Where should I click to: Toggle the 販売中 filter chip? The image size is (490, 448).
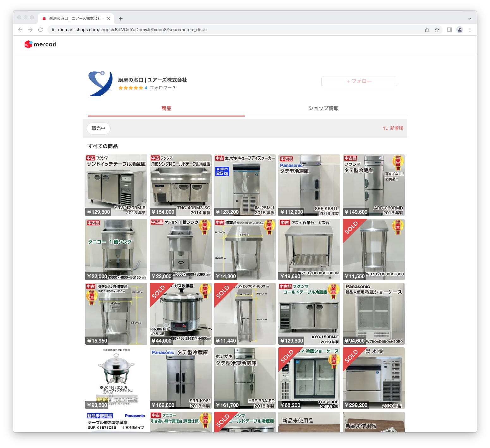tap(99, 128)
